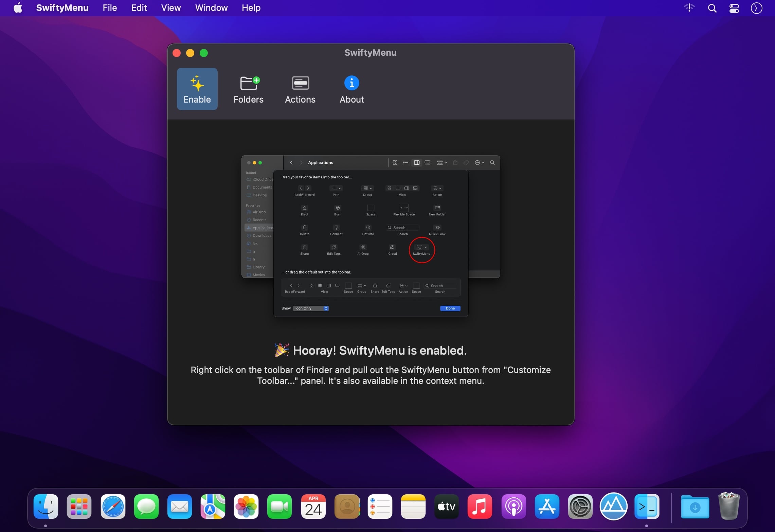This screenshot has height=532, width=775.
Task: Open Finder from the Dock
Action: point(46,507)
